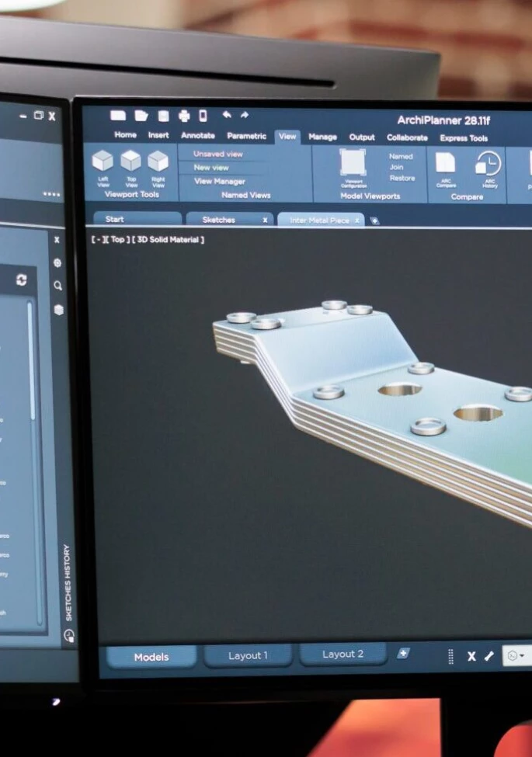Viewport: 532px width, 757px height.
Task: Switch to the Sketches document tab
Action: click(x=219, y=220)
